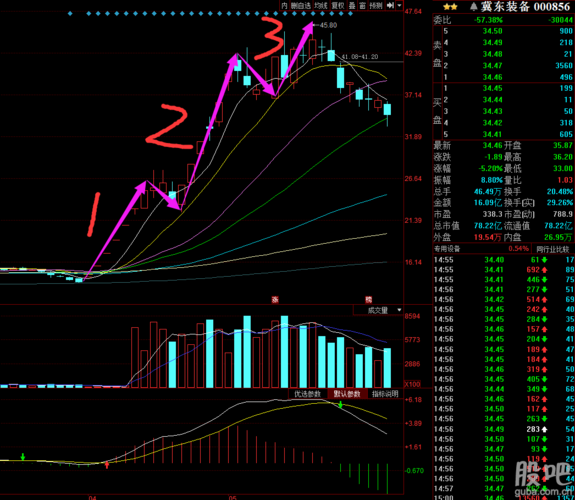
Task: Open the 成交量 indicator dropdown
Action: pyautogui.click(x=379, y=310)
